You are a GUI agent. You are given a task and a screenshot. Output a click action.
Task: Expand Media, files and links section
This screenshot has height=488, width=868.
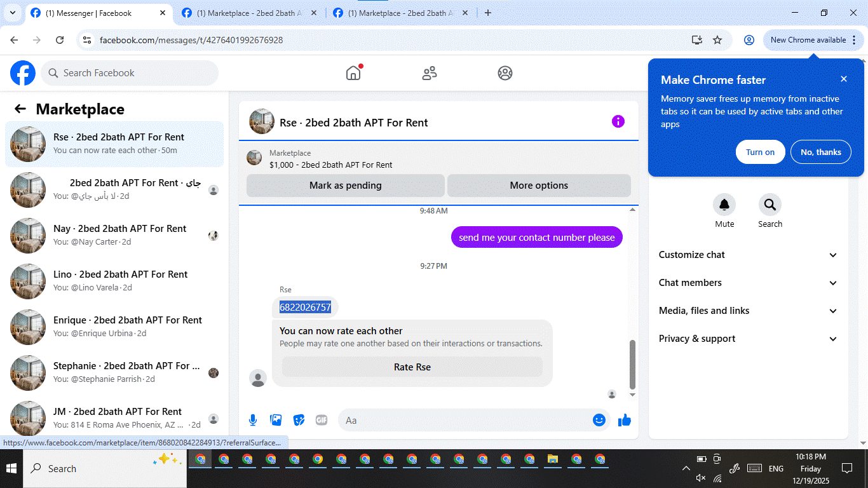click(x=748, y=311)
